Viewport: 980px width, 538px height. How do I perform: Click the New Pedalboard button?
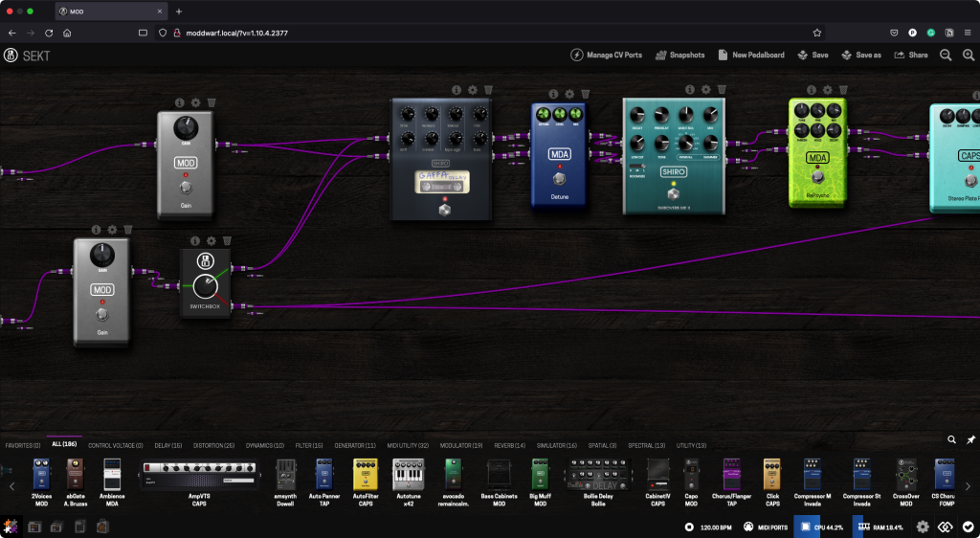point(751,56)
